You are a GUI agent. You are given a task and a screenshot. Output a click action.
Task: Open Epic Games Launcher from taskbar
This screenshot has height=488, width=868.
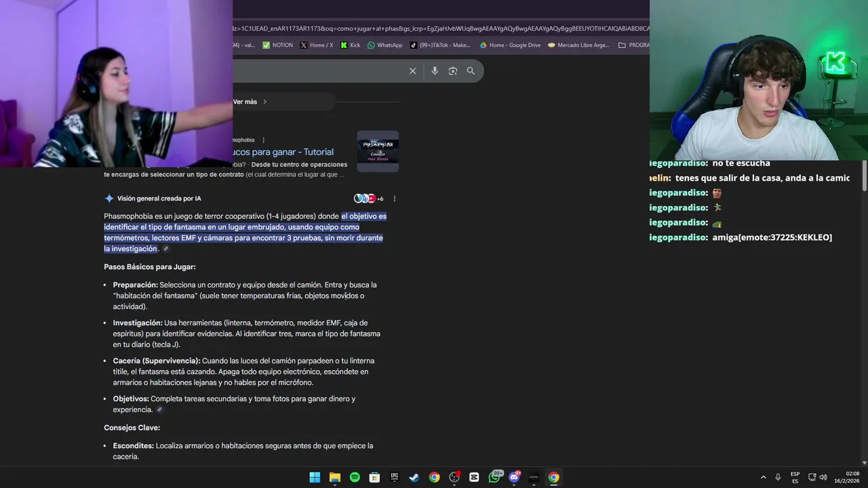395,477
